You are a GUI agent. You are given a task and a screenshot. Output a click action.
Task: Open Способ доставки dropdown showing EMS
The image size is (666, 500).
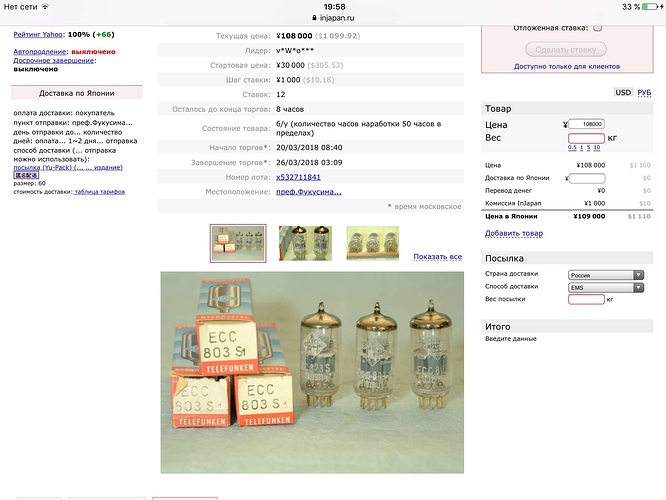(x=606, y=288)
